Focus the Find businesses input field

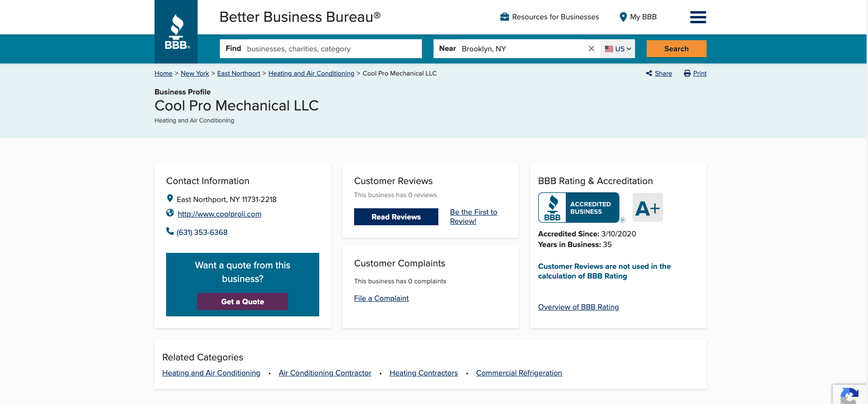321,49
